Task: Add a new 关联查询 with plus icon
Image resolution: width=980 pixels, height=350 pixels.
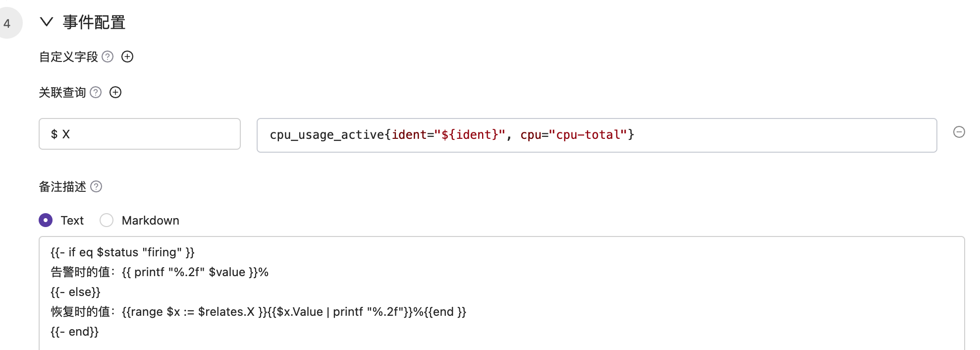Action: click(115, 92)
